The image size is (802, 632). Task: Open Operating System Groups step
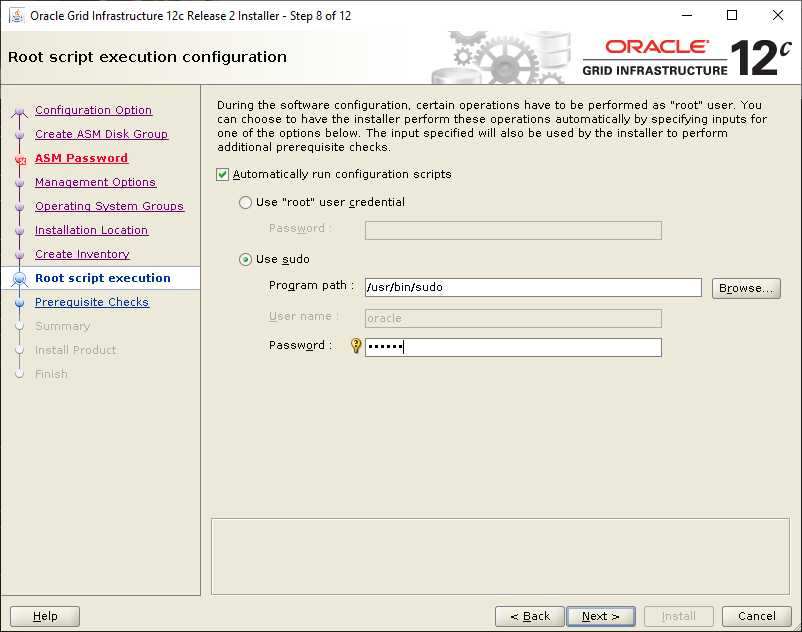pos(109,206)
